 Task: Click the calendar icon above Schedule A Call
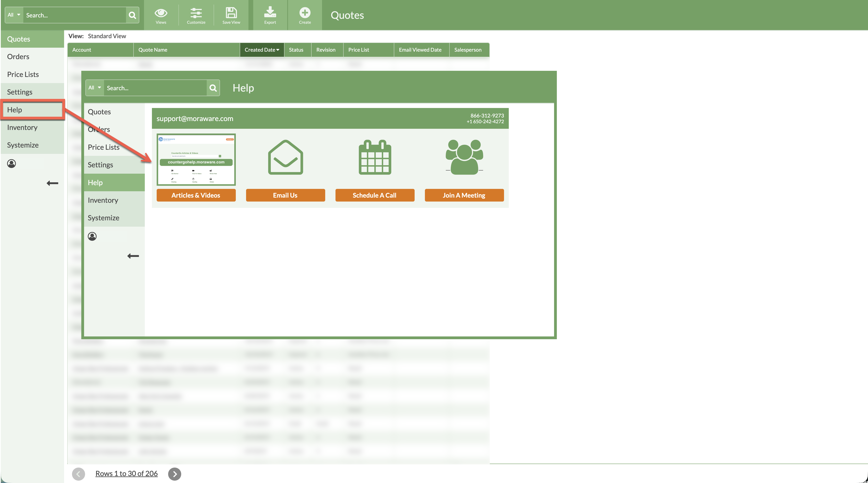click(x=375, y=157)
